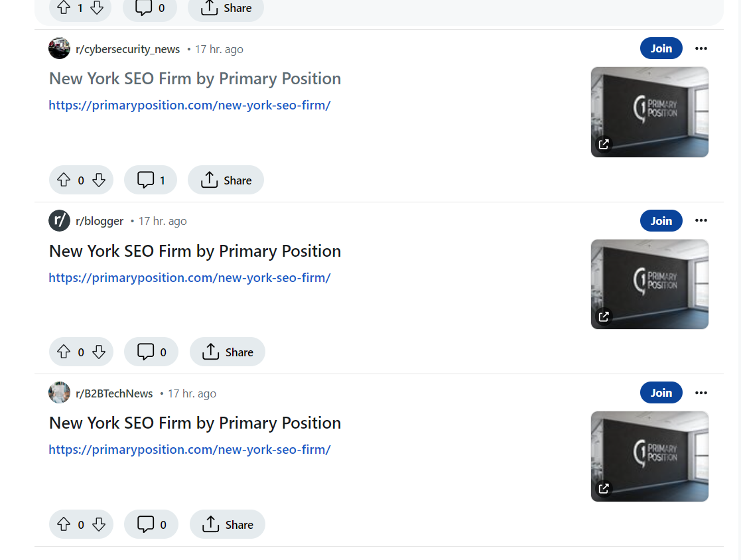Open the more options menu for r/blogger post
The width and height of the screenshot is (741, 560).
pos(701,221)
